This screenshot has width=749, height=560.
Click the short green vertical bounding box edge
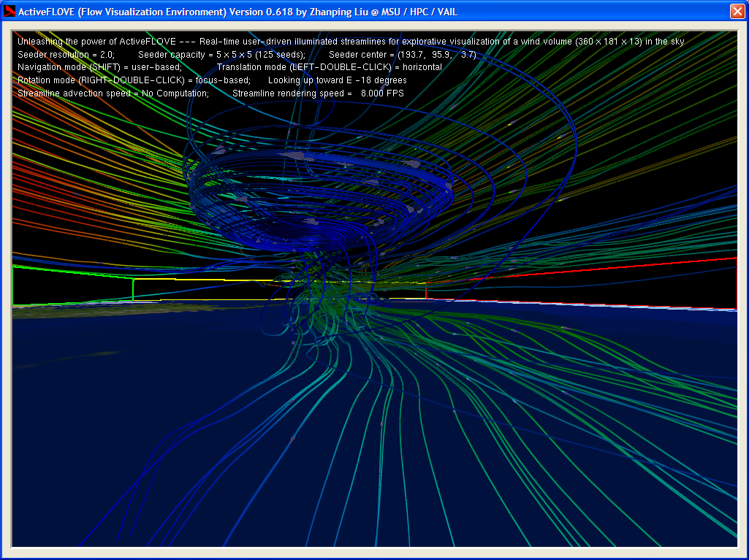[x=133, y=289]
